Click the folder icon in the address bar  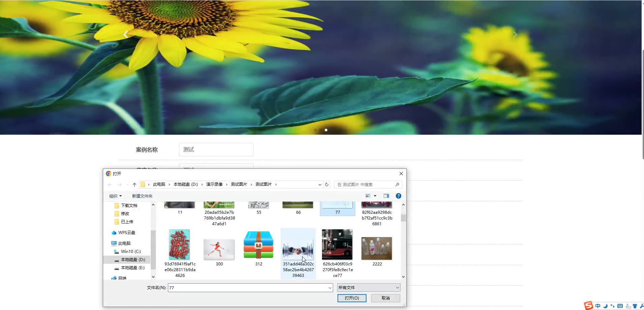coord(143,184)
